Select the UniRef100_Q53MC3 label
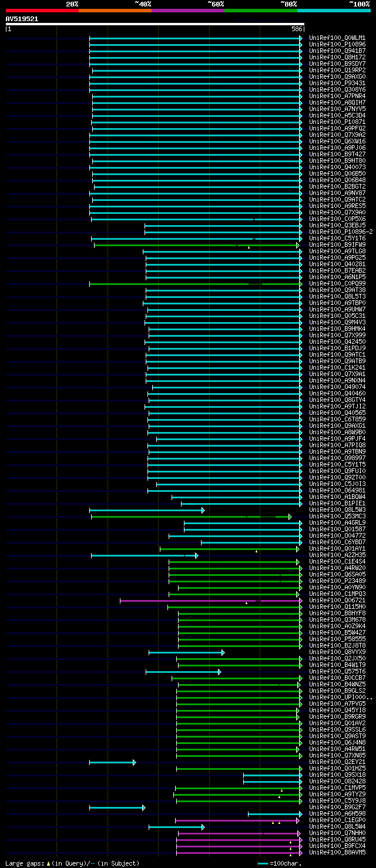Image resolution: width=376 pixels, height=868 pixels. [337, 517]
